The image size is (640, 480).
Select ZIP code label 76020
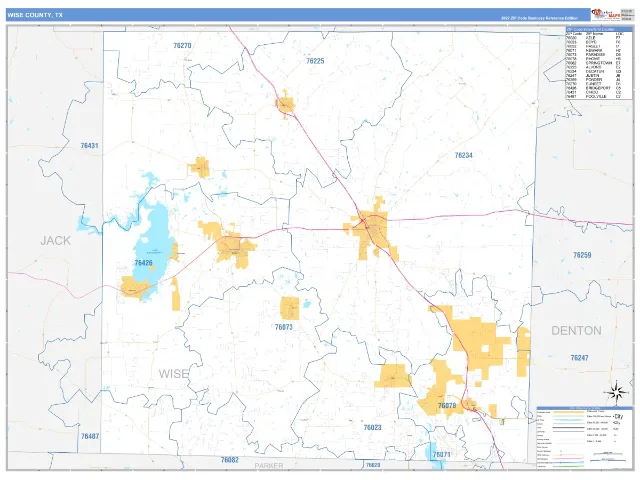click(x=373, y=465)
